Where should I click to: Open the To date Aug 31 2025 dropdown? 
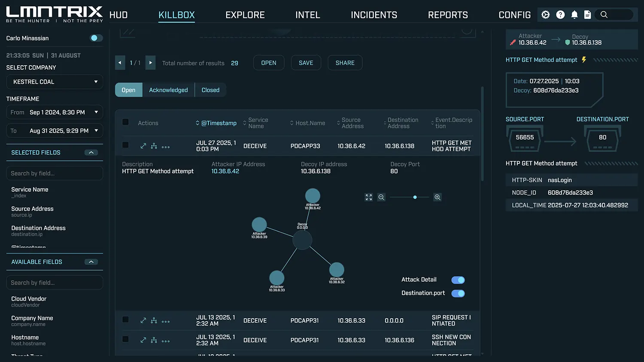click(55, 131)
